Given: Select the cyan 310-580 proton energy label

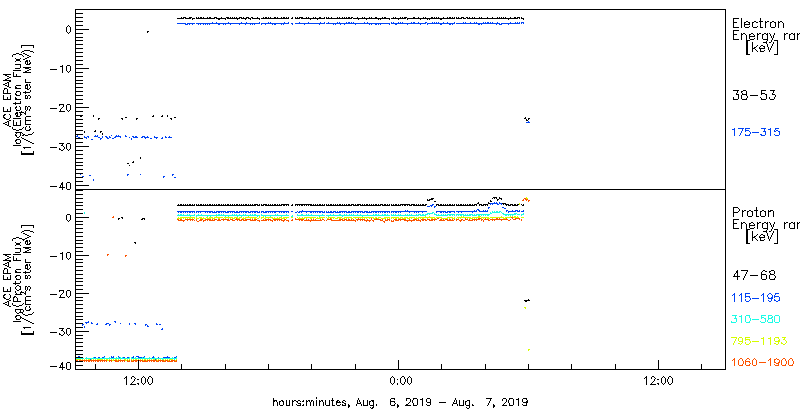Looking at the screenshot, I should click(x=756, y=320).
